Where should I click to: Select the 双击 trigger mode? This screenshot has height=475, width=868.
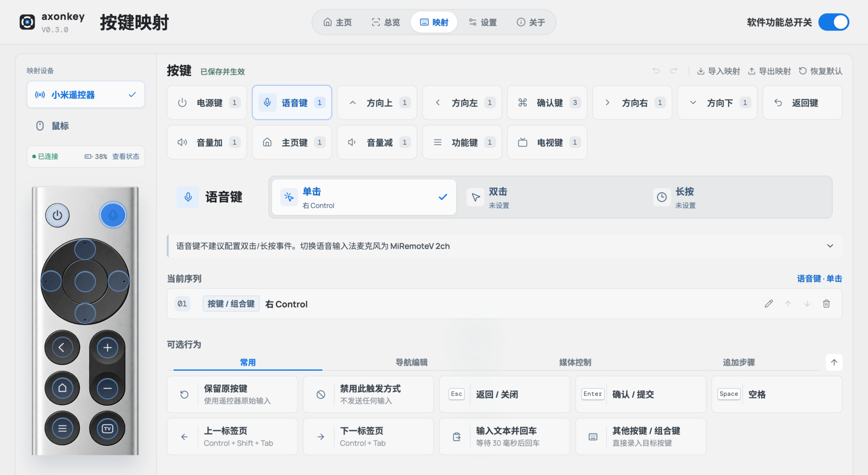pos(550,197)
